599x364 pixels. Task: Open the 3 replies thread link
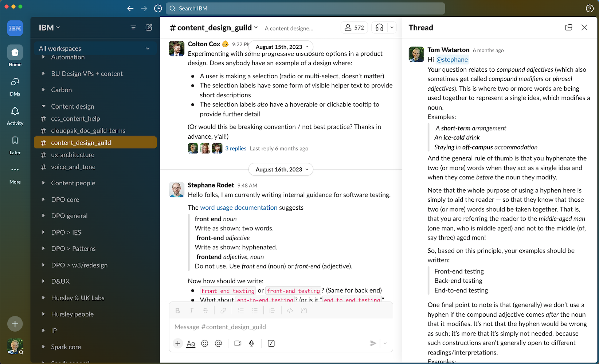(x=236, y=149)
